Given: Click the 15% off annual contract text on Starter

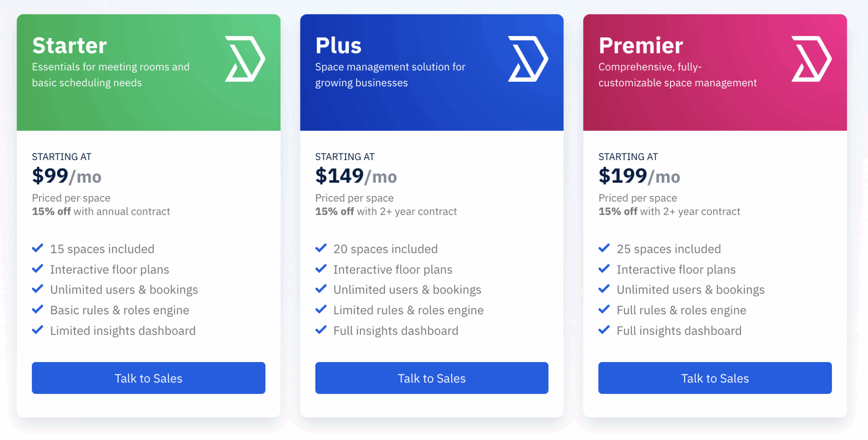Looking at the screenshot, I should pos(100,211).
